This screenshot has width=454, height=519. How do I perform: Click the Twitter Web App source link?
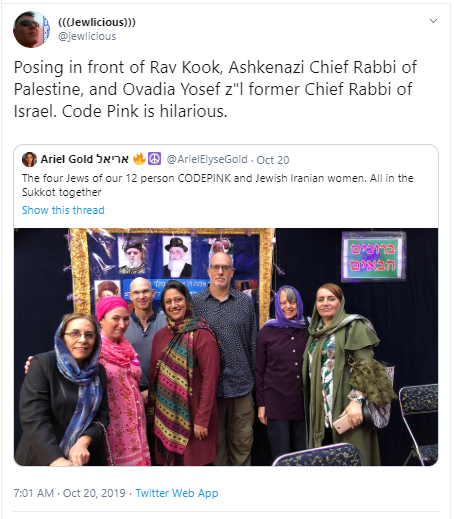pos(177,493)
